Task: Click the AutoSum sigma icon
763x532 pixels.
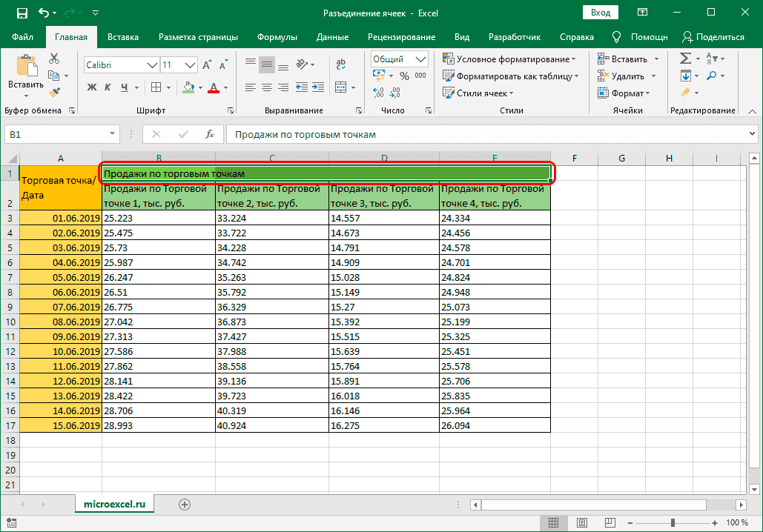Action: (x=685, y=59)
